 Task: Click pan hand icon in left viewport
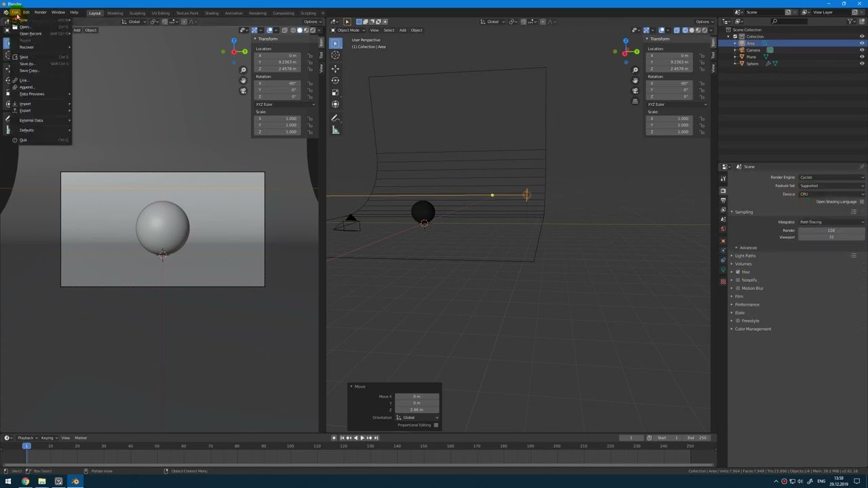pyautogui.click(x=243, y=80)
